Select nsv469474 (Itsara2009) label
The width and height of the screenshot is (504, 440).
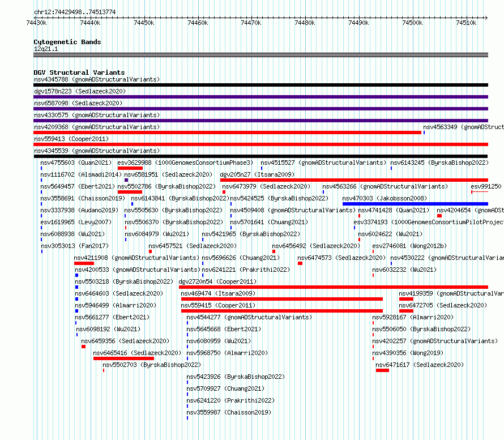[x=218, y=293]
